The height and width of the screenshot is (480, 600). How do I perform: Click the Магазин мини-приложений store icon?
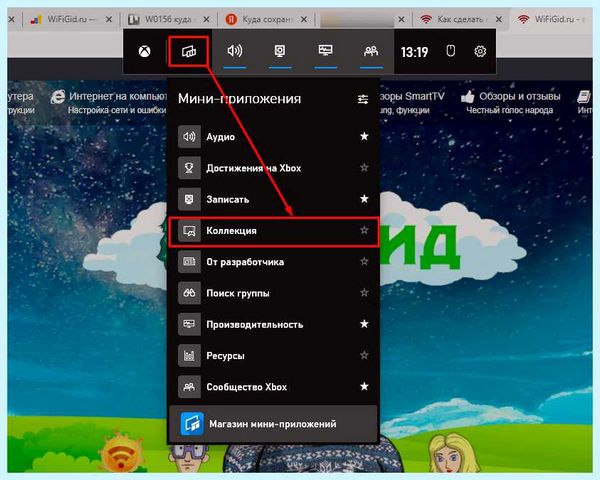(x=192, y=424)
